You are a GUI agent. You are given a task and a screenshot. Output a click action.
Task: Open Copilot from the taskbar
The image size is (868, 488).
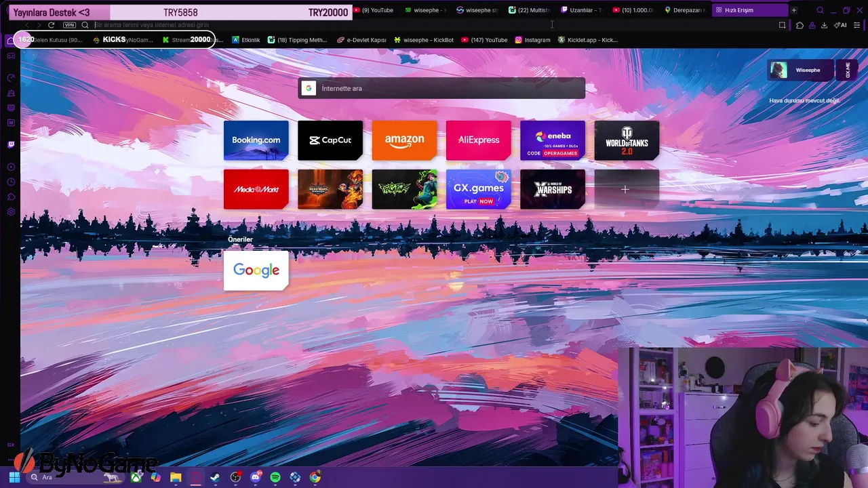(x=156, y=477)
